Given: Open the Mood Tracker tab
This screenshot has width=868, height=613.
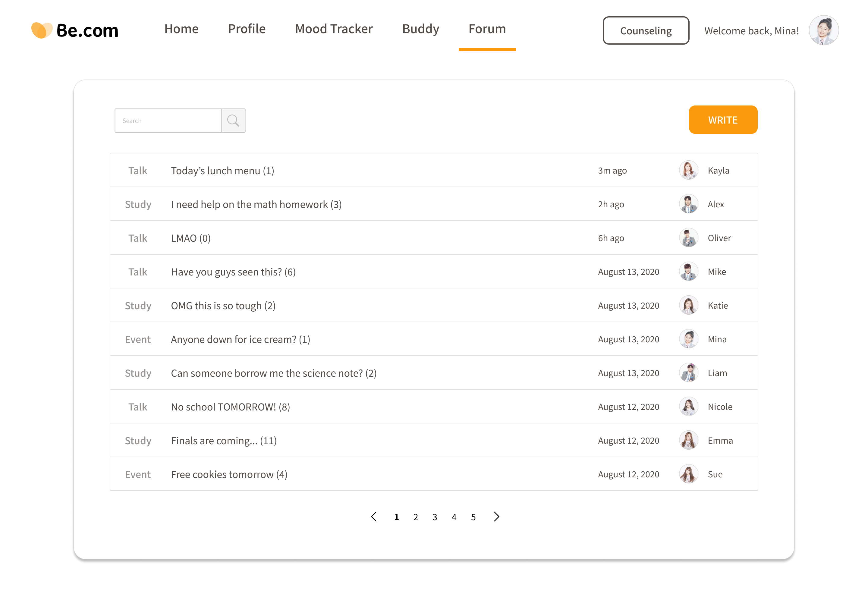Looking at the screenshot, I should 334,29.
